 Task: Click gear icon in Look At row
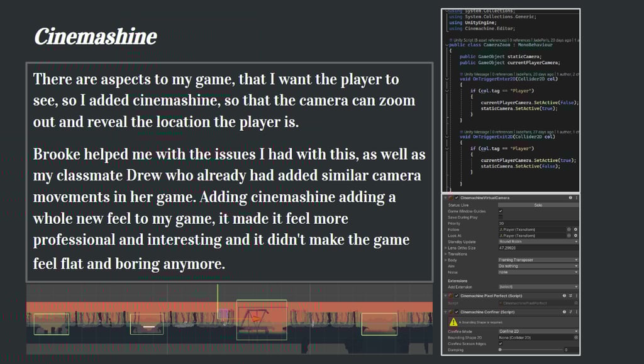tap(575, 236)
